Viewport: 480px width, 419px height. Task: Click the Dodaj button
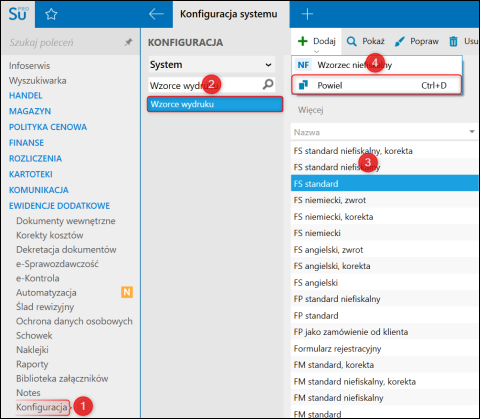pyautogui.click(x=317, y=41)
